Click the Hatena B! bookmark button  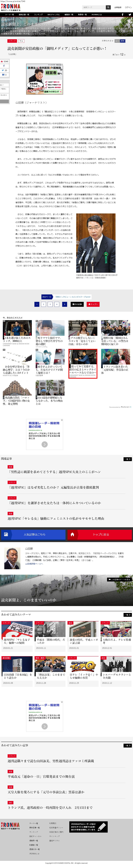coord(4,75)
